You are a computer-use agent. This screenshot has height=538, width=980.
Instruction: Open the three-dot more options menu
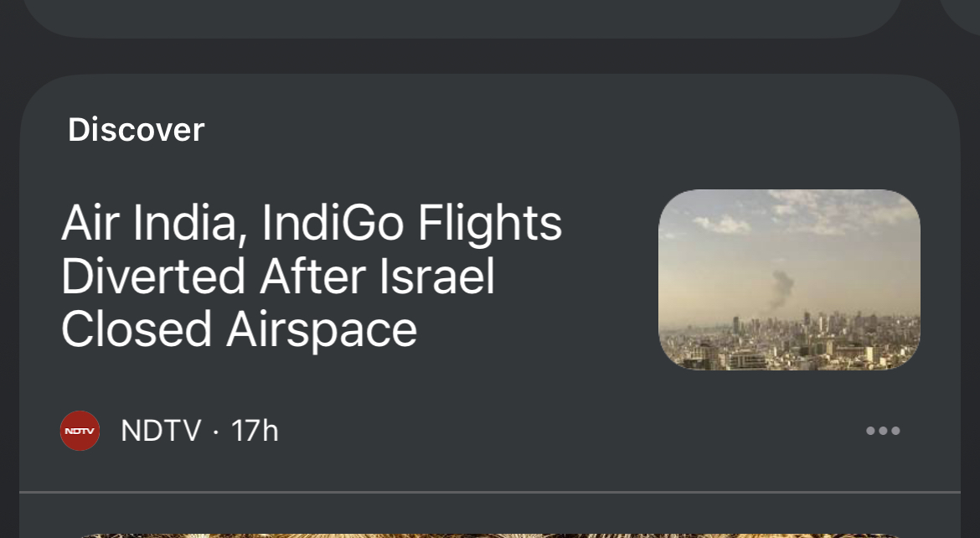pos(883,432)
